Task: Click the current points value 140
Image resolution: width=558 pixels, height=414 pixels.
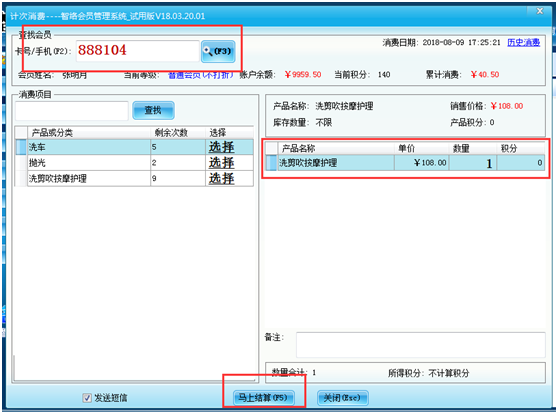Action: click(384, 75)
